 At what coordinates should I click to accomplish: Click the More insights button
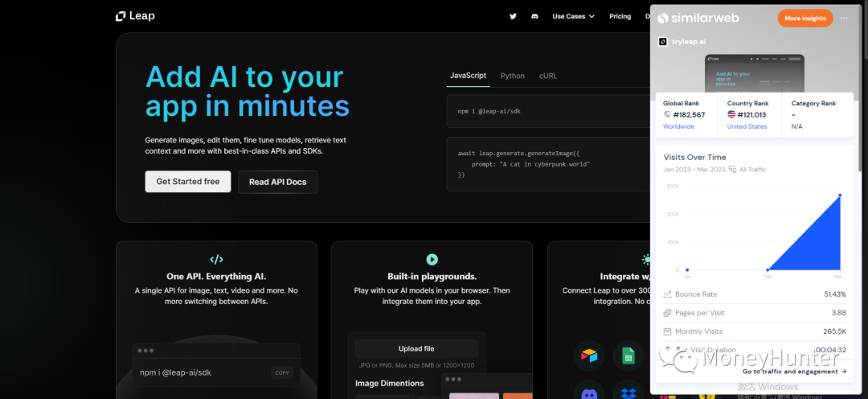click(805, 19)
